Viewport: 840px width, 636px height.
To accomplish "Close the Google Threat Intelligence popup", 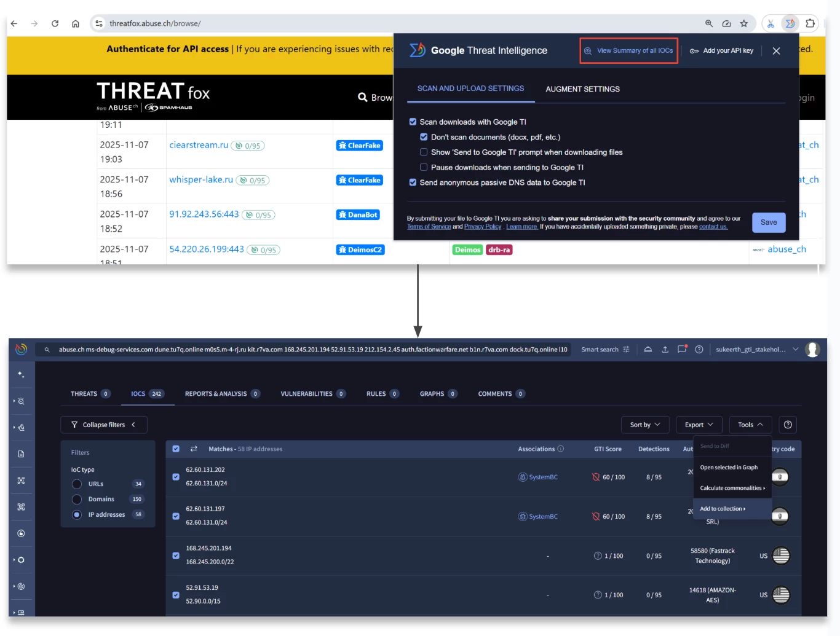I will click(776, 51).
